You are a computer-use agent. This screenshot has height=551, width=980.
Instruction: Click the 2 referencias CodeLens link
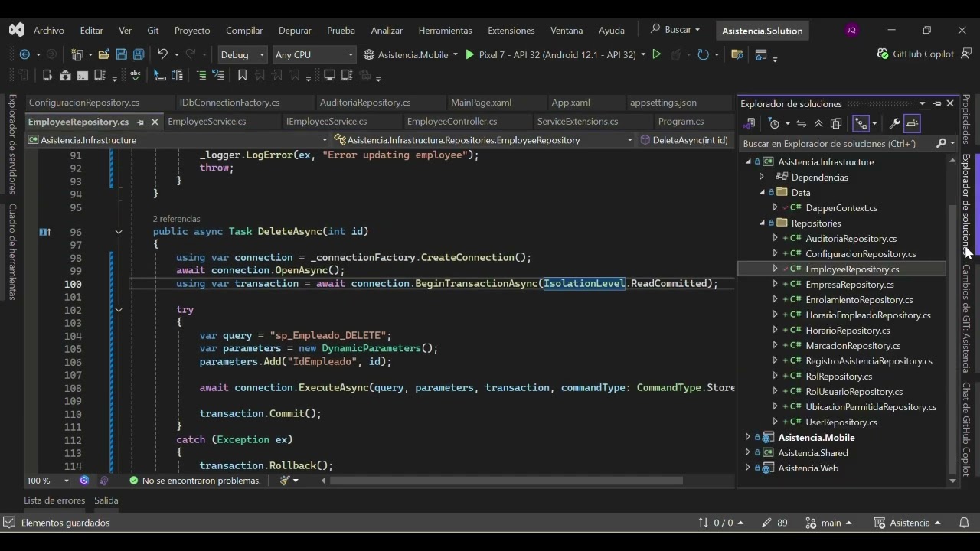[x=176, y=219]
